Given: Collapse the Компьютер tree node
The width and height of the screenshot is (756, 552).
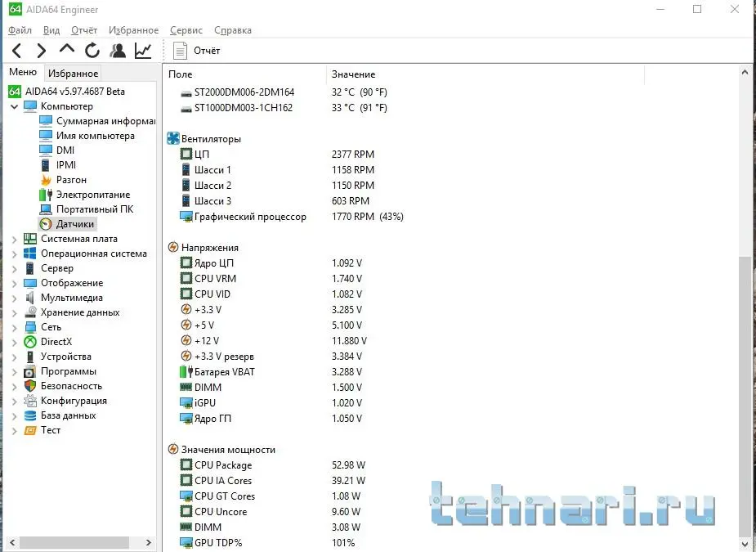Looking at the screenshot, I should tap(14, 106).
